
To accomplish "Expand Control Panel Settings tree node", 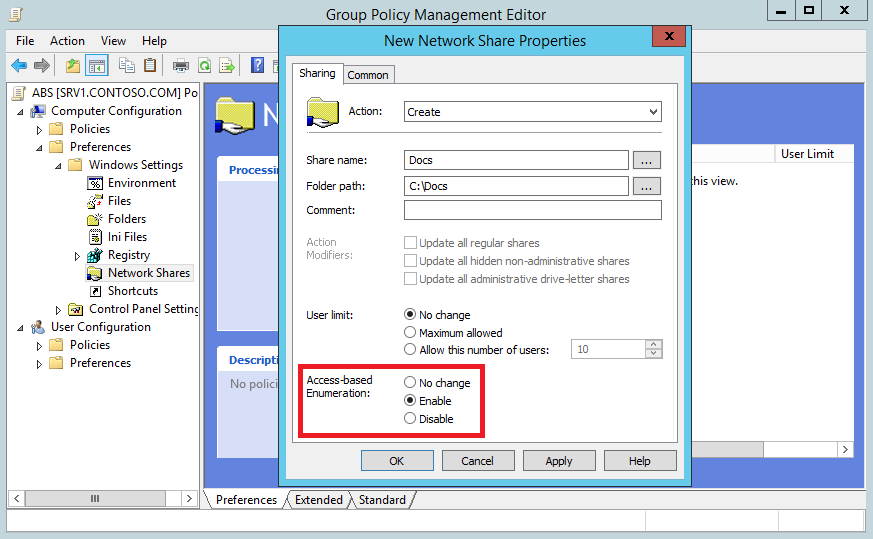I will 58,310.
